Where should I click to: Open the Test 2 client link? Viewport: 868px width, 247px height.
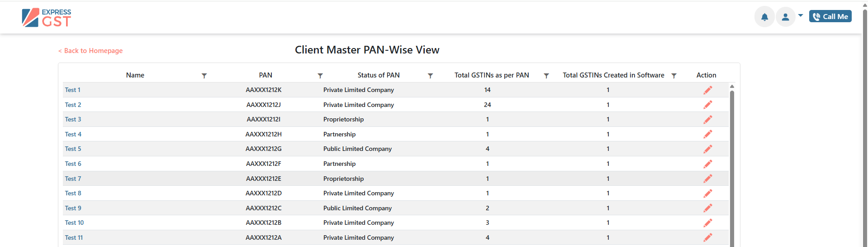[73, 105]
